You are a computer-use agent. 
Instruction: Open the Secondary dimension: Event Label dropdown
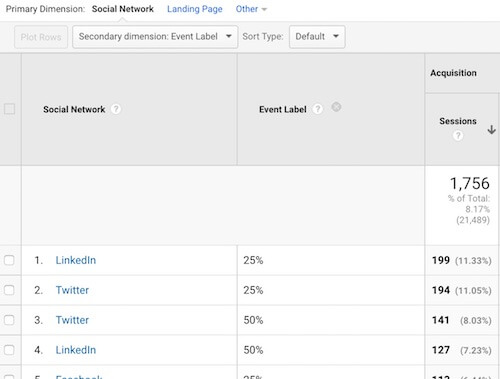[155, 37]
